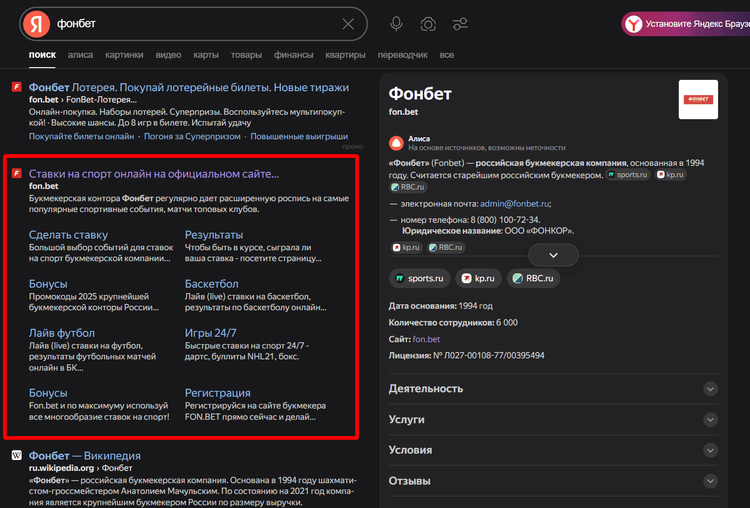Image resolution: width=750 pixels, height=508 pixels.
Task: Expand the Деятельность section
Action: [710, 389]
